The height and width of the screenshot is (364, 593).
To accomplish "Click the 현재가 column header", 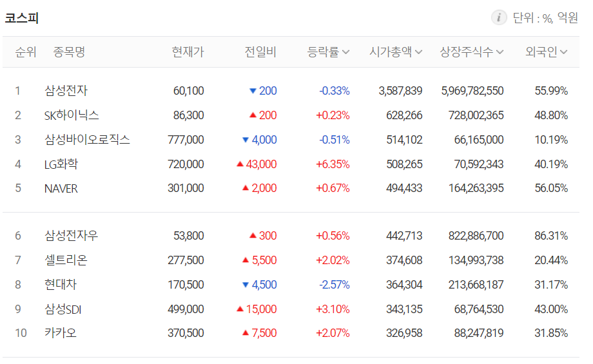I will pos(188,52).
